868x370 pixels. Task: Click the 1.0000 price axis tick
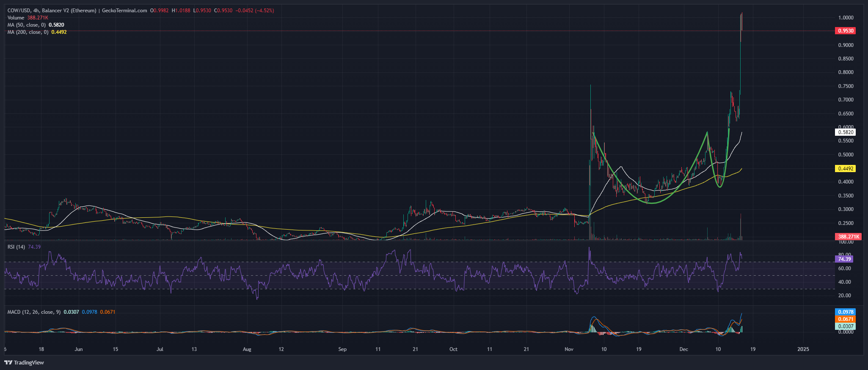(846, 18)
